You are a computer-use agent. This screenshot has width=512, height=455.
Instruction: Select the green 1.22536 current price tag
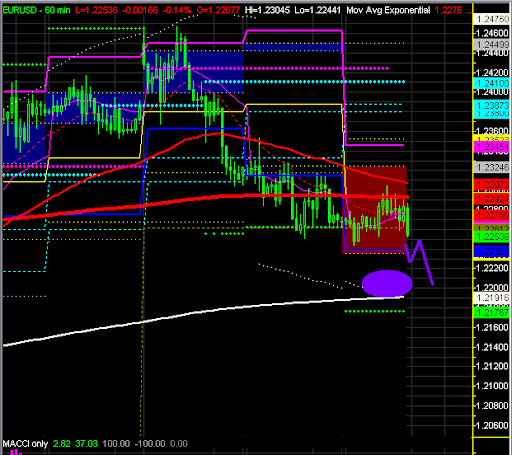492,237
